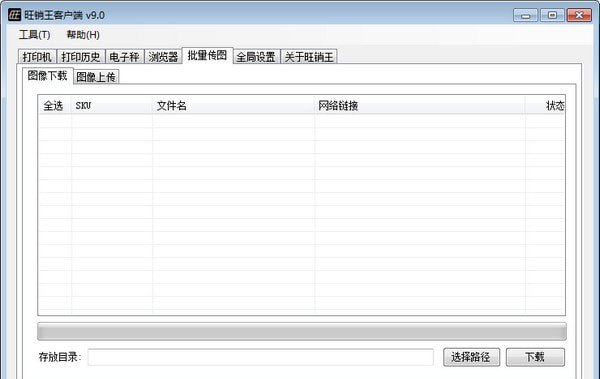This screenshot has height=379, width=600.
Task: Open the 浏览器 tab
Action: [163, 57]
